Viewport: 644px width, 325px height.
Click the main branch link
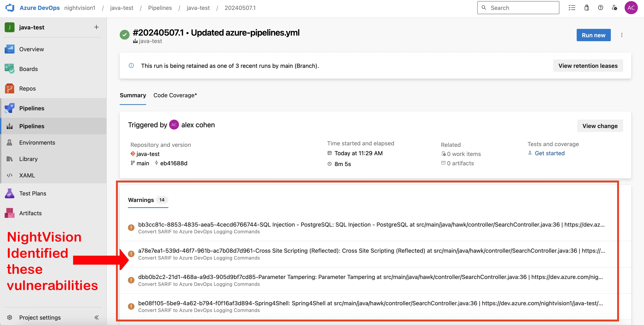pyautogui.click(x=143, y=163)
